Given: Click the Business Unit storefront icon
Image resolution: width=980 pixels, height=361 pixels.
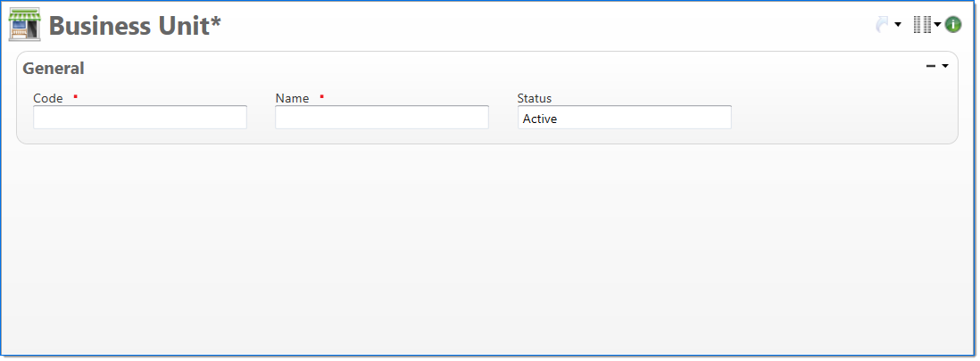Looking at the screenshot, I should click(24, 25).
